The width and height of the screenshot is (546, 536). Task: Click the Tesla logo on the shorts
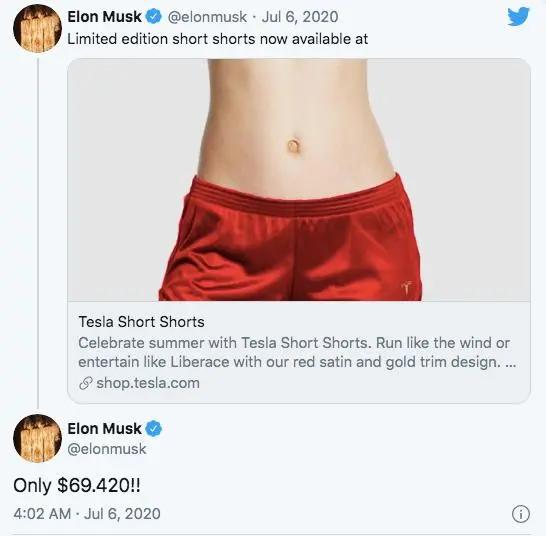click(406, 288)
